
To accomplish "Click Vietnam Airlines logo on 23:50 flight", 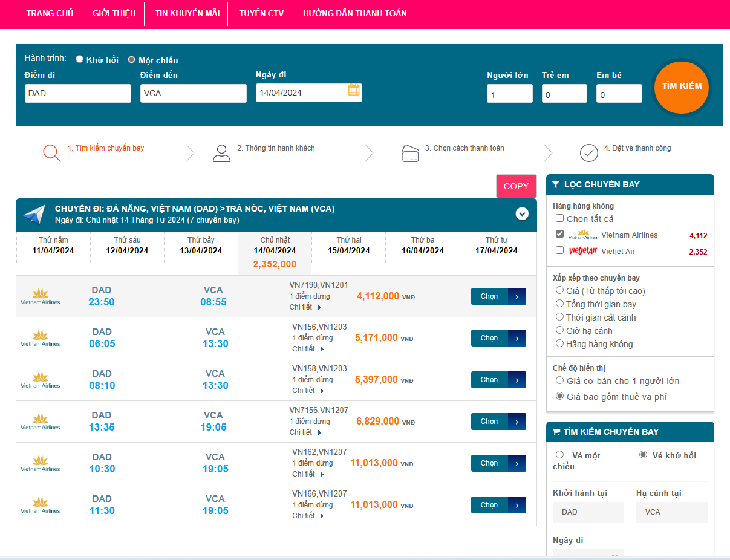I will point(41,296).
